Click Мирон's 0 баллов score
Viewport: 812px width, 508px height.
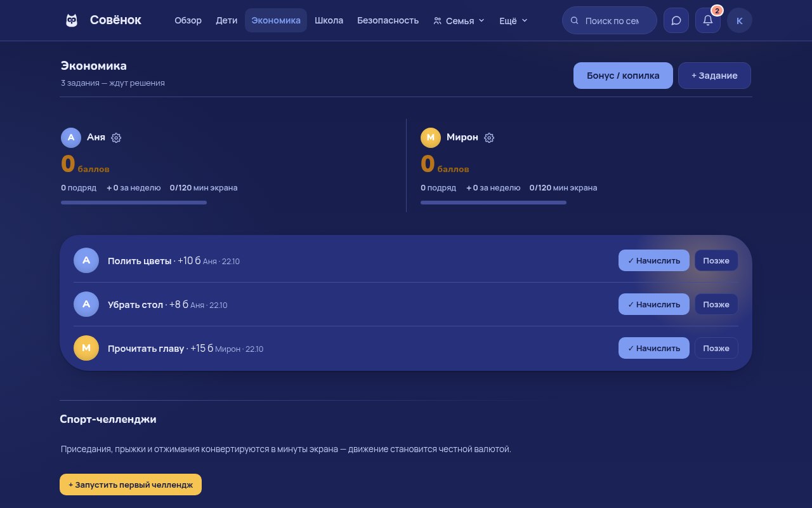[x=445, y=164]
